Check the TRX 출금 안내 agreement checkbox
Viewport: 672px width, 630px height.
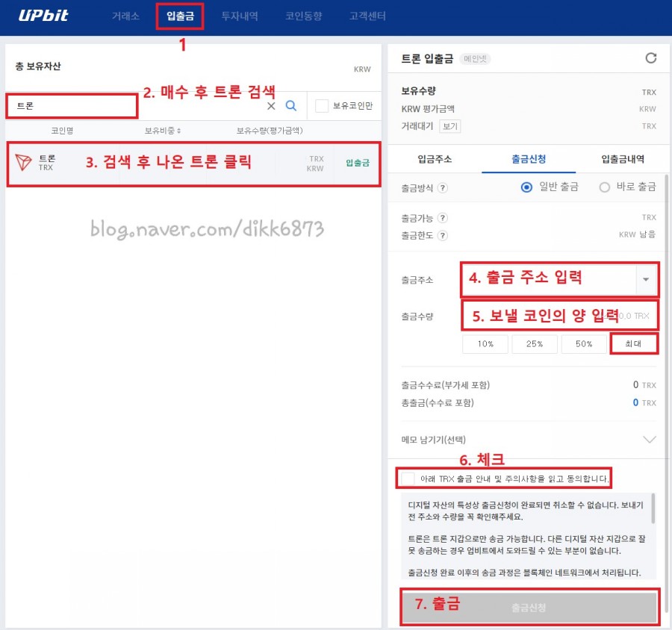coord(407,478)
